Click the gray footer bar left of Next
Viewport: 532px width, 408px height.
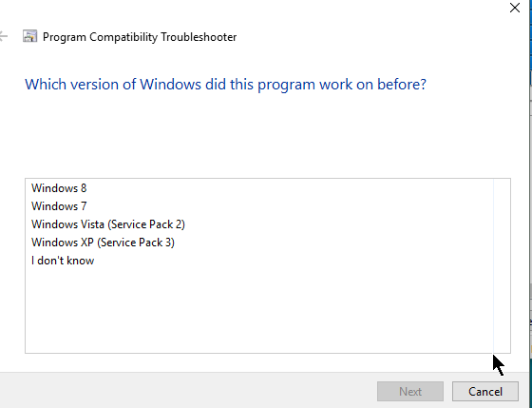(186, 391)
